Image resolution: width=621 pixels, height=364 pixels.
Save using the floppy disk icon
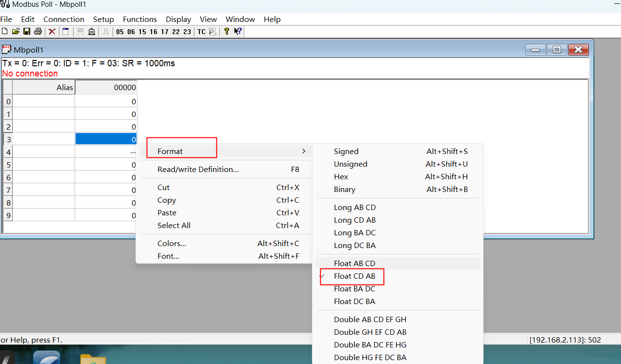tap(27, 32)
